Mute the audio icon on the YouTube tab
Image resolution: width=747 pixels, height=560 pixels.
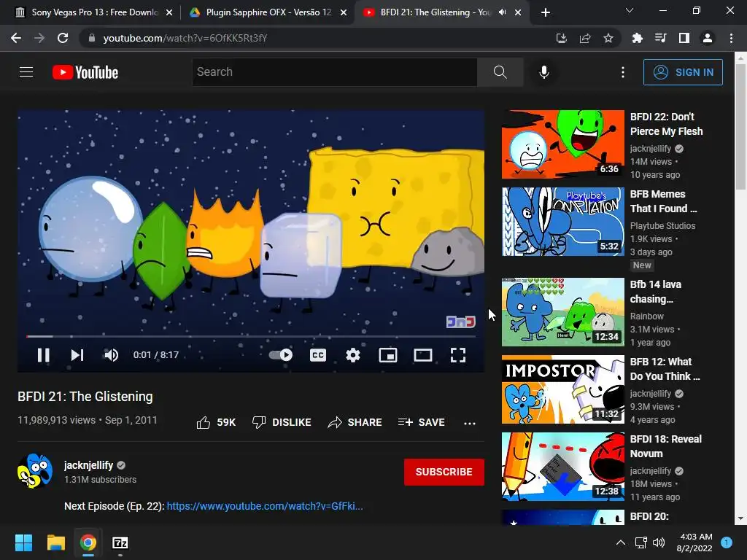point(502,12)
